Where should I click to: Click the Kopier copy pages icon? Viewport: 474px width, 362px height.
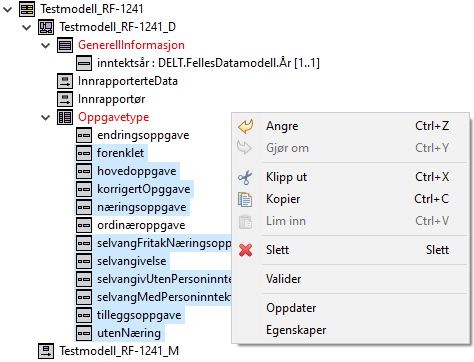(245, 199)
